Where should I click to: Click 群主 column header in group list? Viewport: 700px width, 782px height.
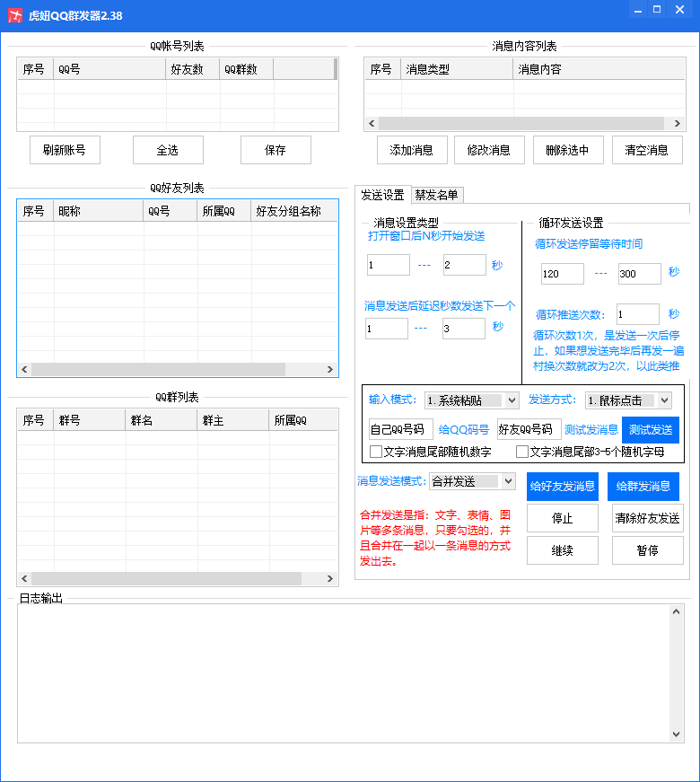coord(232,420)
